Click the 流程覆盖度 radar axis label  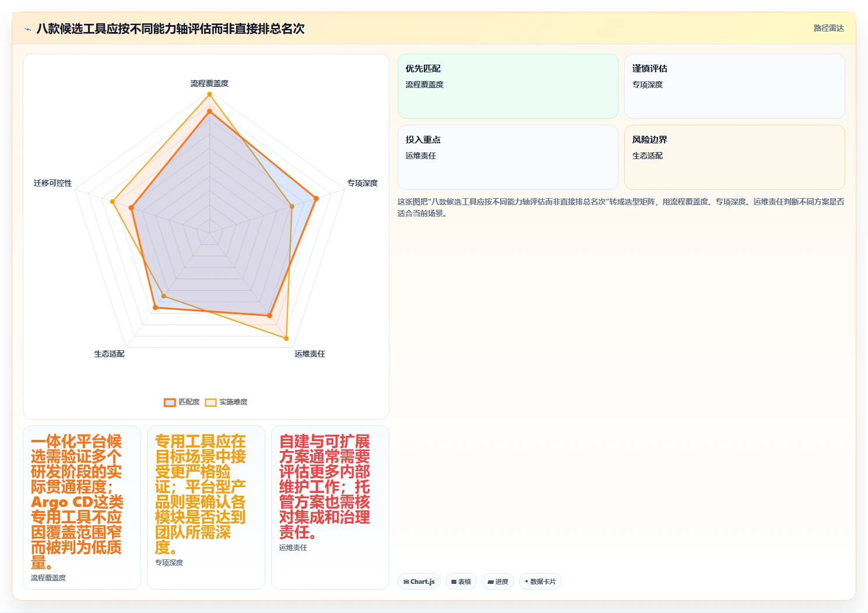(x=209, y=83)
